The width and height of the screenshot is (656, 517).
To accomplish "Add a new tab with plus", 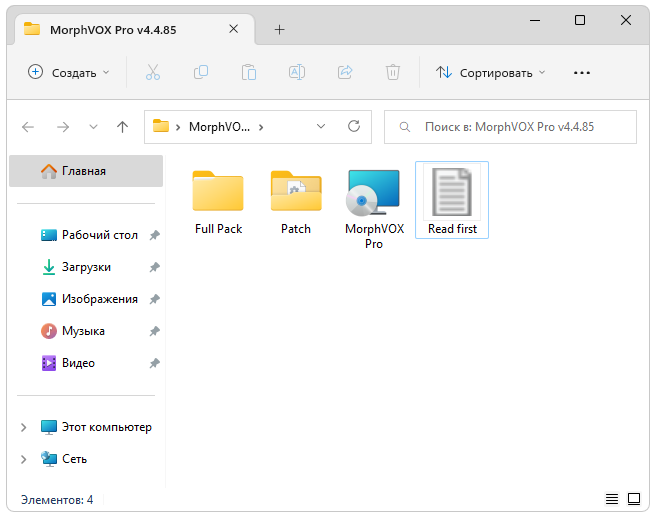I will coord(279,29).
